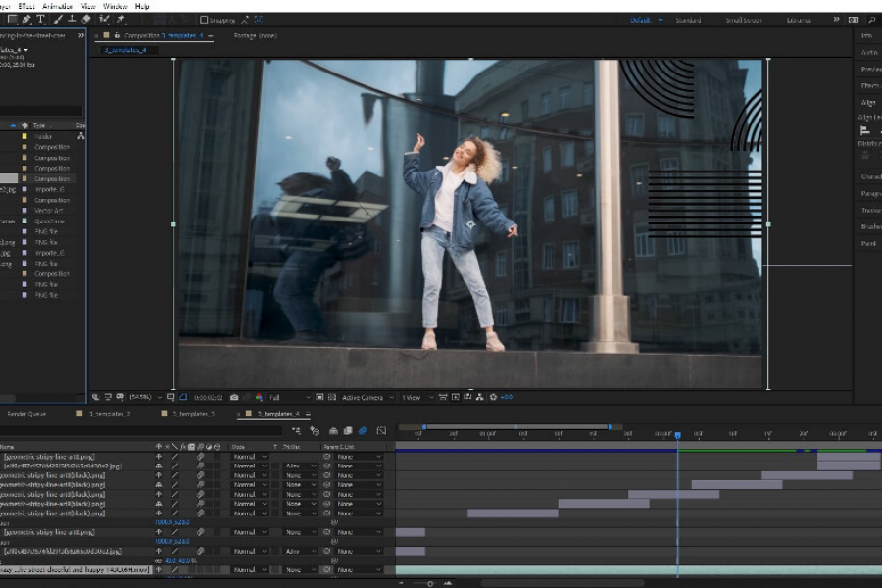Toggle motion blur enable switch in timeline
The width and height of the screenshot is (882, 588).
362,430
